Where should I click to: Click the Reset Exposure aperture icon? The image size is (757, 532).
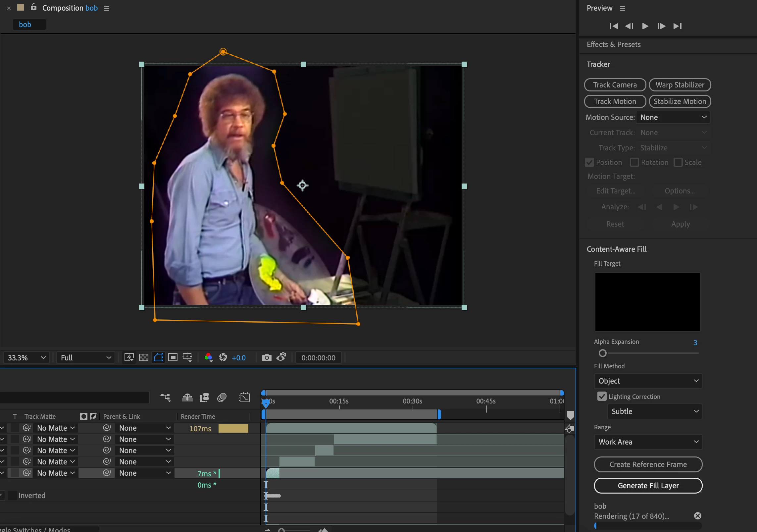pyautogui.click(x=223, y=357)
